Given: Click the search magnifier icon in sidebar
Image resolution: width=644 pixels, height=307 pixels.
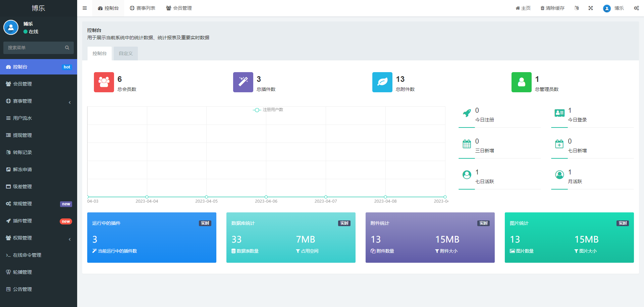Looking at the screenshot, I should [67, 48].
